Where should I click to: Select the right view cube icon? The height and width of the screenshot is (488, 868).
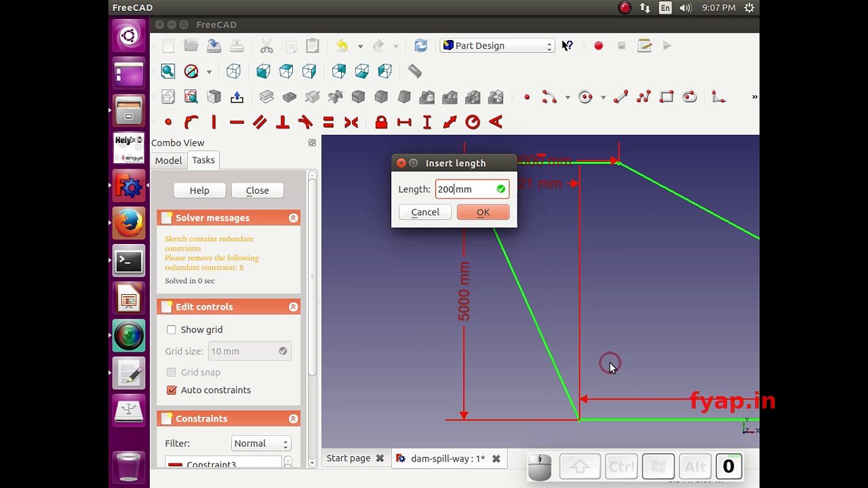309,71
